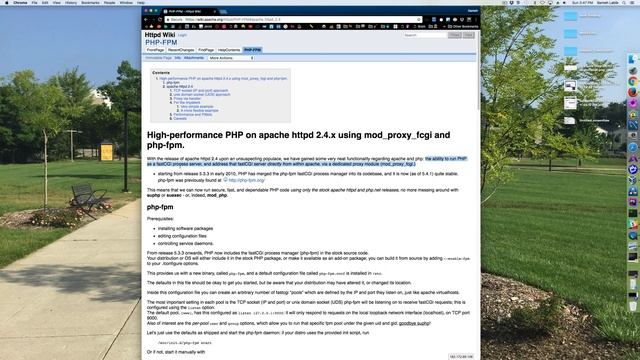
Task: Click the http://php-fpm.org/ link
Action: click(x=247, y=180)
